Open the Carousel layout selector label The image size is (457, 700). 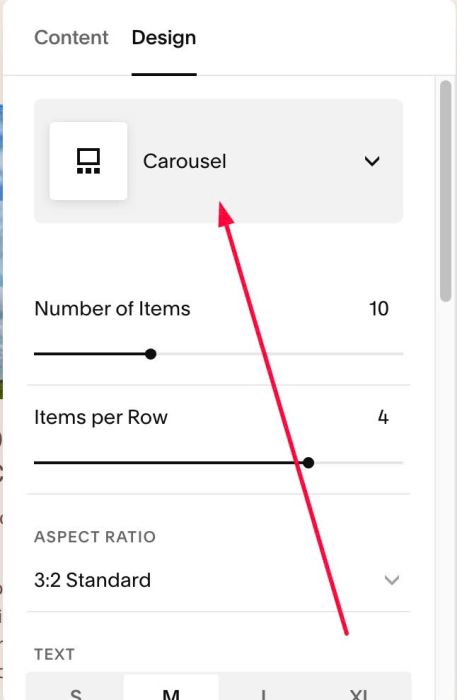[x=184, y=161]
